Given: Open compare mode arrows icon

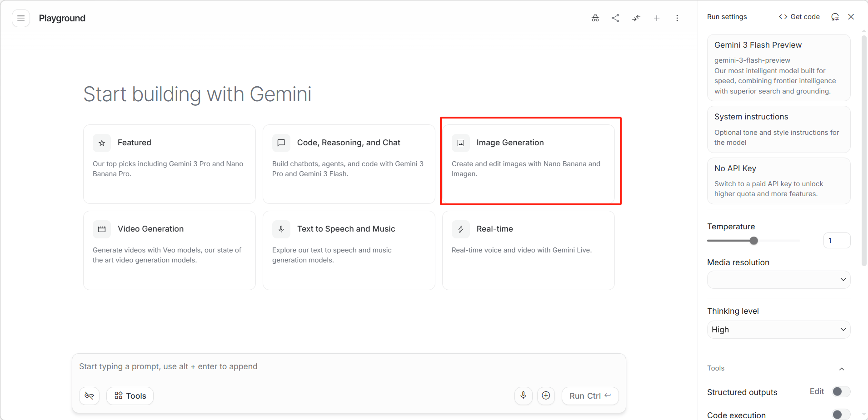Looking at the screenshot, I should tap(636, 18).
